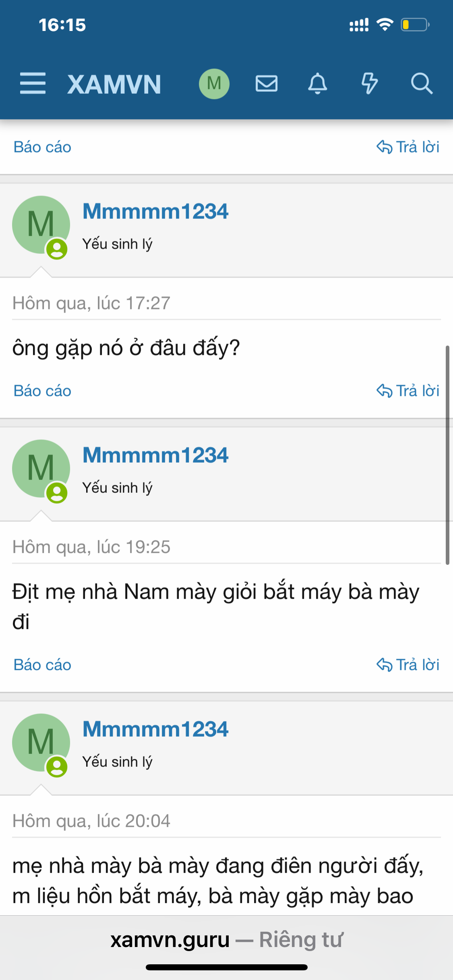Tap Báo cáo at top of page
Screen dimensions: 453x980
42,147
